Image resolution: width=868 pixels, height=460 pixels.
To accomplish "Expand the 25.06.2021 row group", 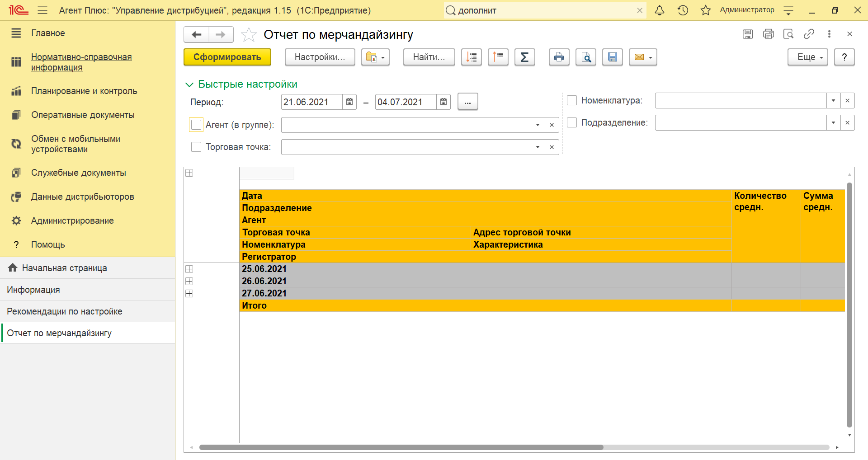I will point(189,269).
